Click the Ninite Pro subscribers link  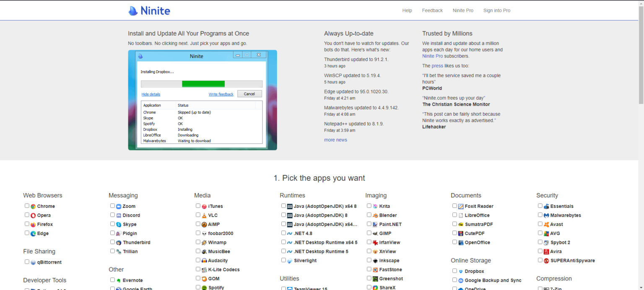[x=434, y=56]
